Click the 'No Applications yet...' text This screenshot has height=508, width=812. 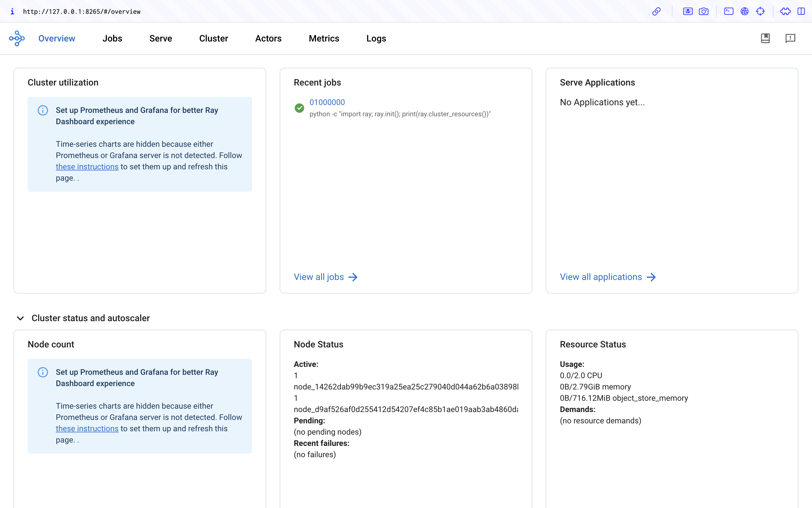coord(602,102)
